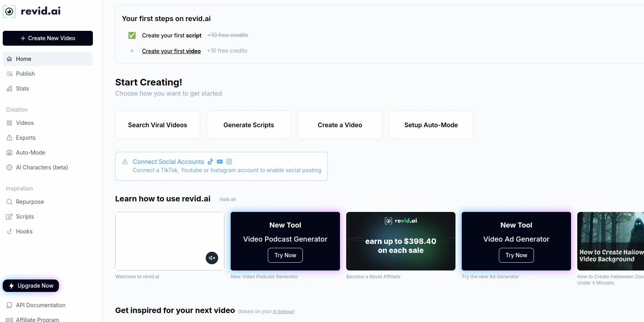
Task: Click the YouTube icon beside Connect Social Accounts
Action: pos(220,162)
